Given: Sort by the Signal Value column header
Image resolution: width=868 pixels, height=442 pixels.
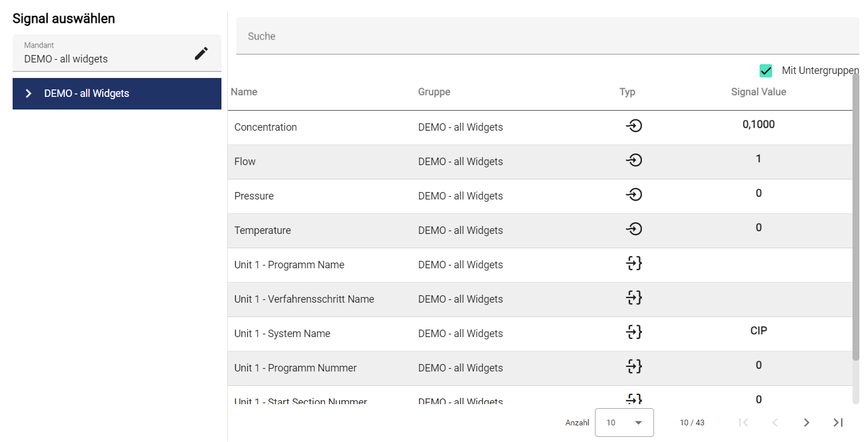Looking at the screenshot, I should pyautogui.click(x=758, y=92).
